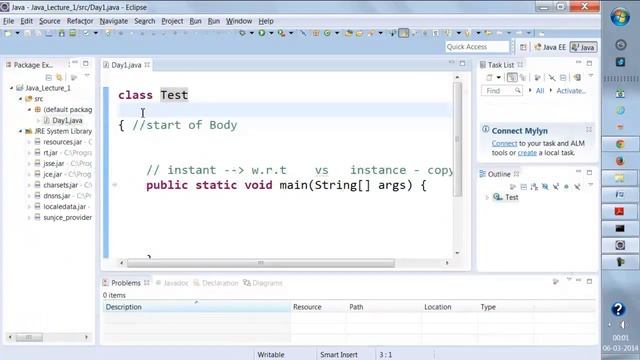The width and height of the screenshot is (640, 360).
Task: Toggle Focus on Workweek in Task List
Action: tap(538, 78)
